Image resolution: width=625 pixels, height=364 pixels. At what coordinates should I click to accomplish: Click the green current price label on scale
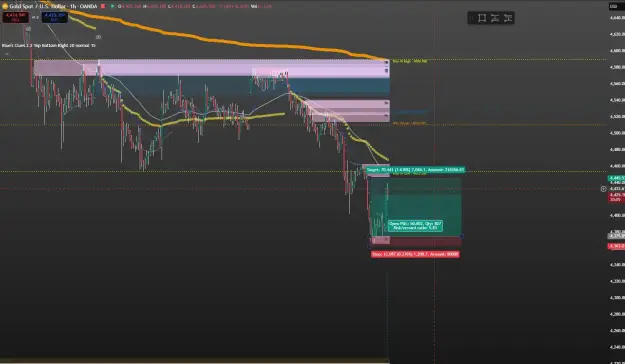[x=616, y=178]
